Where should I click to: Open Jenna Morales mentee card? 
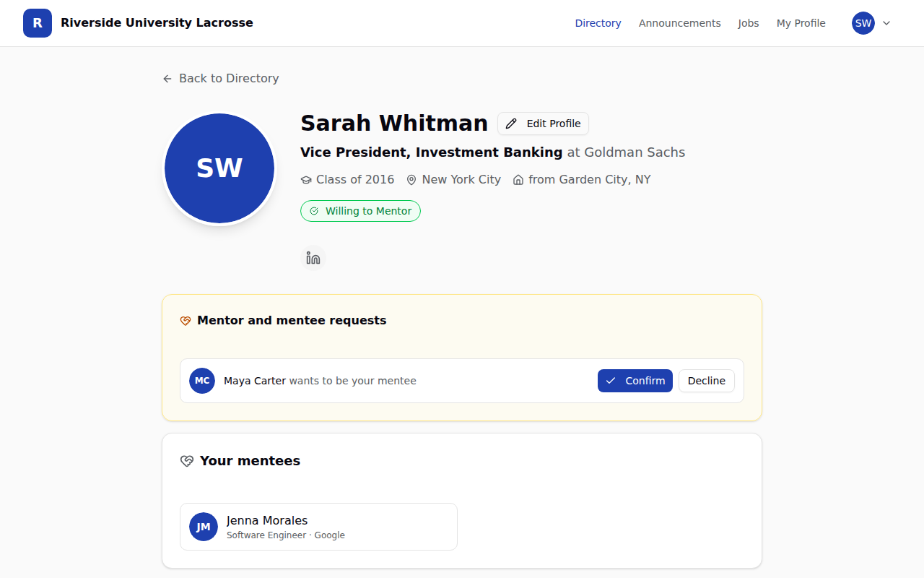(318, 527)
